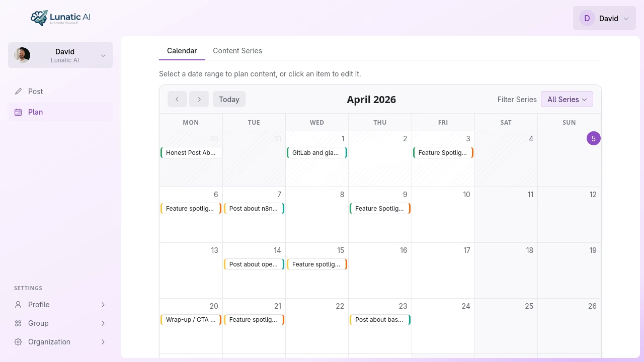The image size is (644, 362).
Task: Click the Plan calendar icon in sidebar
Action: 18,112
